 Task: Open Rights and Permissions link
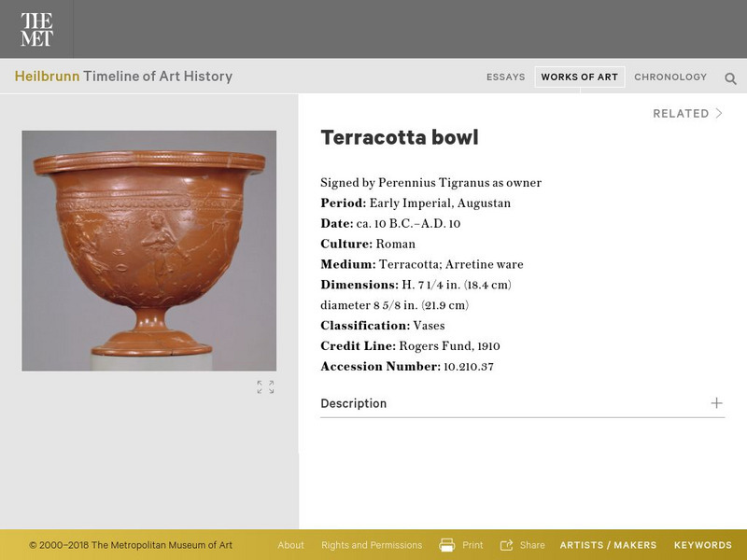click(372, 545)
